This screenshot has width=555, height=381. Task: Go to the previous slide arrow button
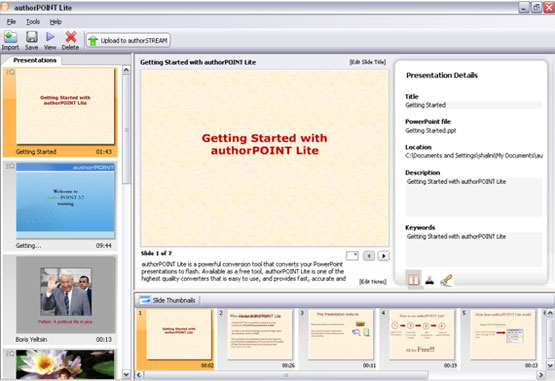coord(369,256)
